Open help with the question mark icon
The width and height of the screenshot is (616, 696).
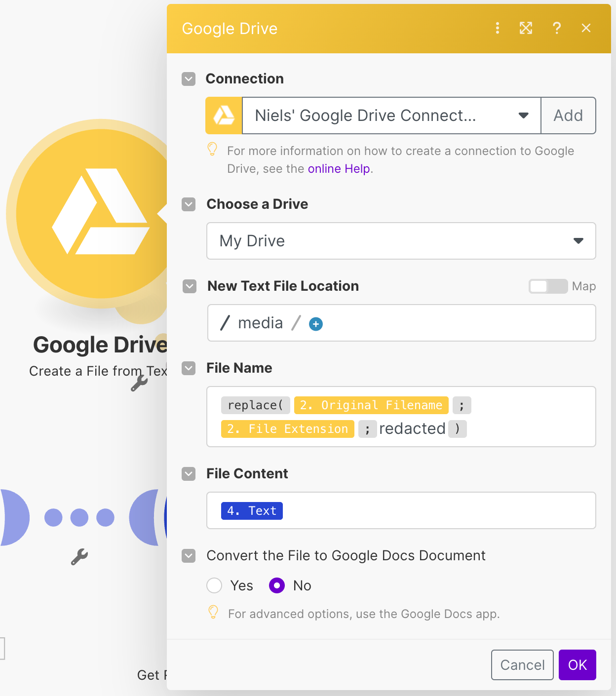(557, 28)
